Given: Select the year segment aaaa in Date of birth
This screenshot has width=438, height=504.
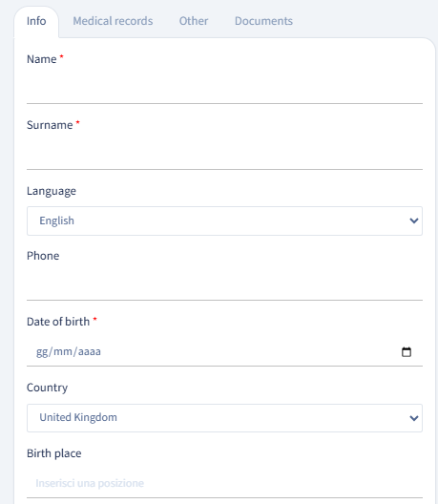Looking at the screenshot, I should click(x=90, y=351).
